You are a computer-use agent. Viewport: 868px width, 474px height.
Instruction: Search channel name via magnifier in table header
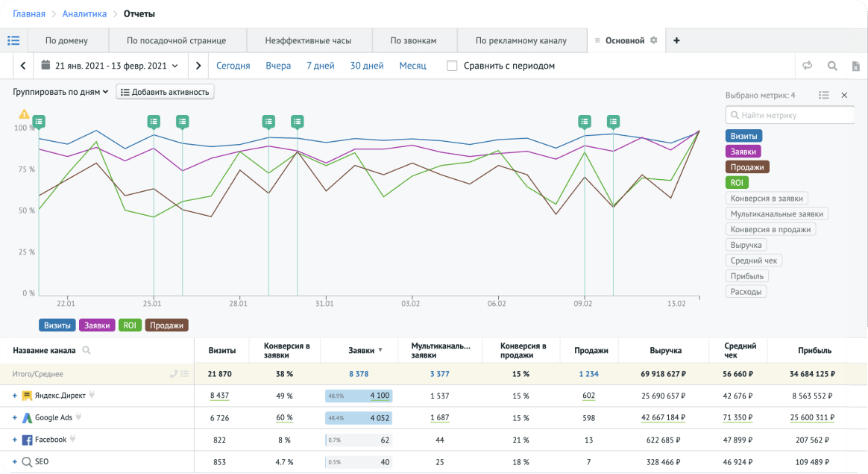point(87,350)
